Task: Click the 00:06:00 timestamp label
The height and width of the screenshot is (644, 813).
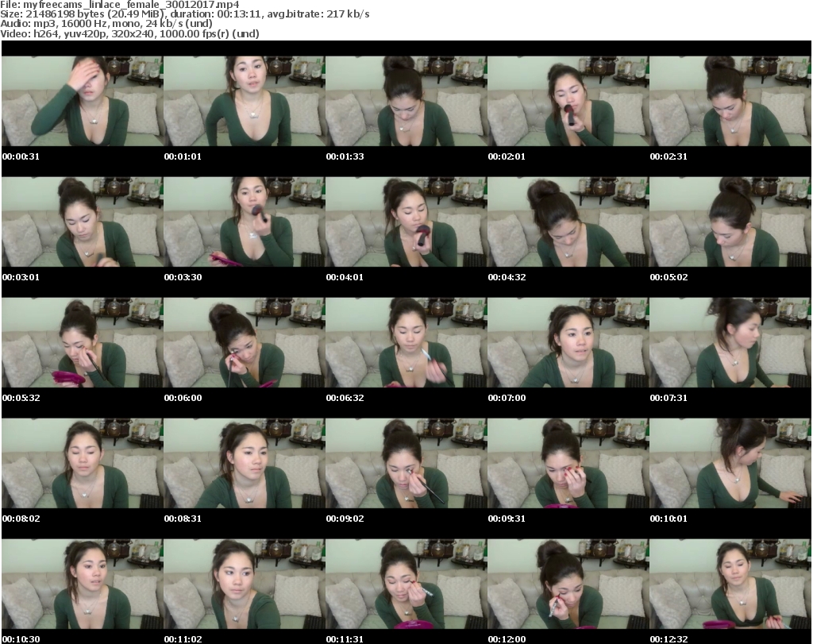Action: [183, 398]
